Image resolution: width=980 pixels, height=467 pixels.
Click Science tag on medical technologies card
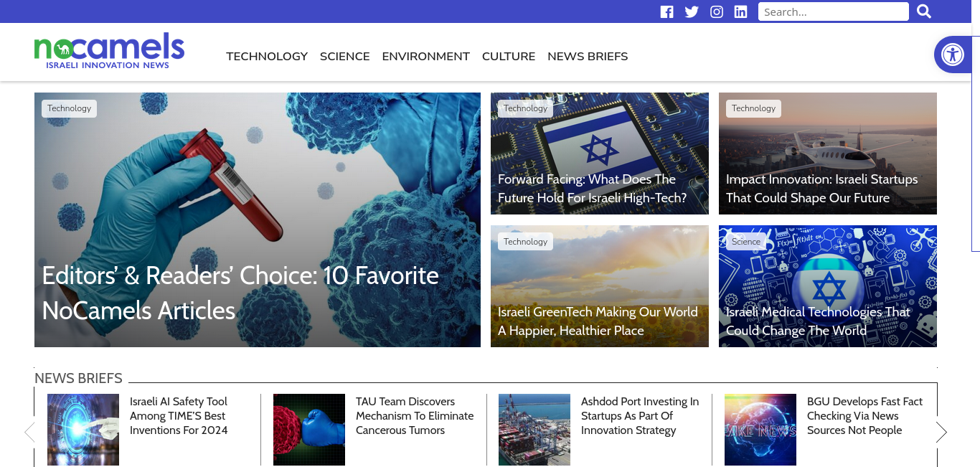[746, 242]
